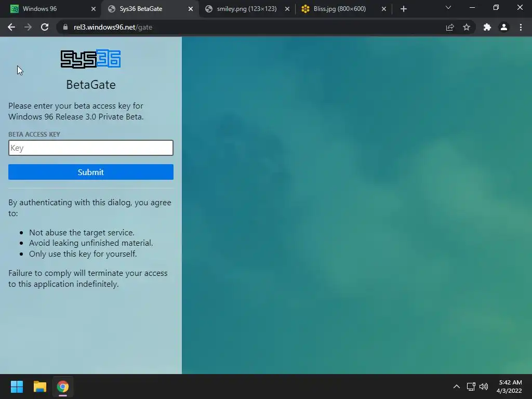
Task: Click 'Not abuse the target service.' text
Action: [82, 232]
